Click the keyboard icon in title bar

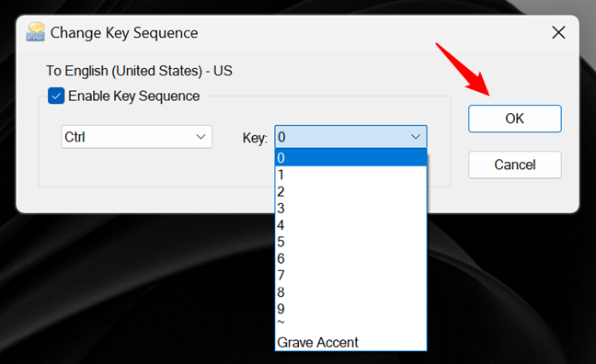[35, 32]
